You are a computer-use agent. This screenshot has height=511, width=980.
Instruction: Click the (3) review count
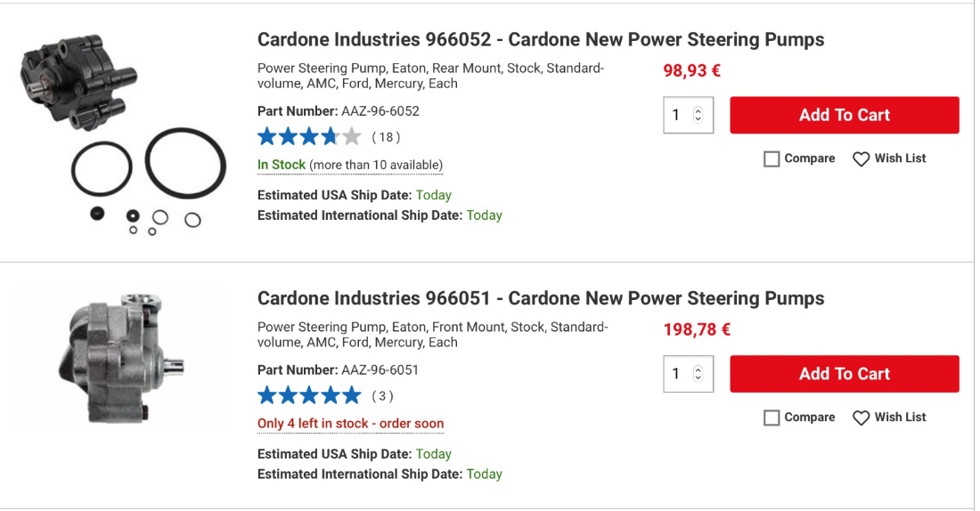tap(382, 396)
